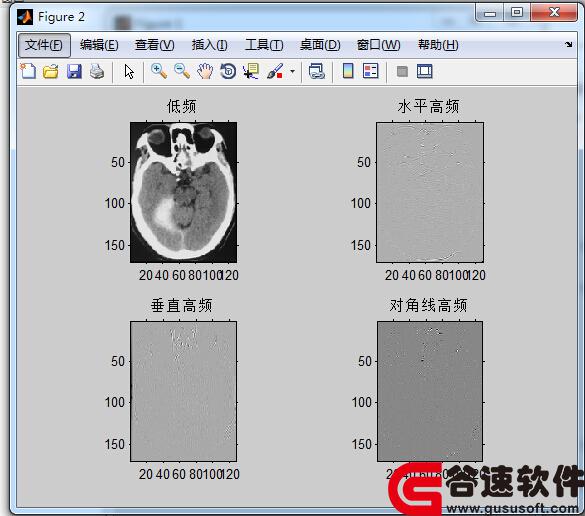
Task: Insert Legend using toolbar icon
Action: 370,71
